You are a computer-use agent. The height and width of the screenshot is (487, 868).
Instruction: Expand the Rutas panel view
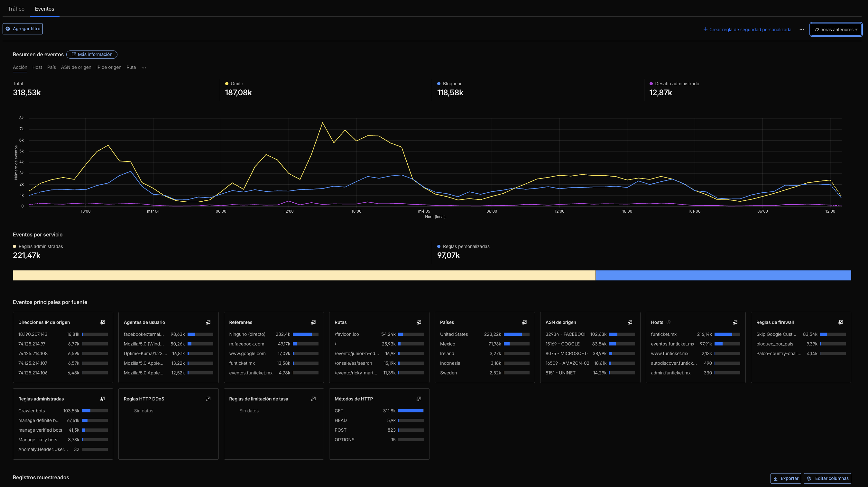(419, 322)
